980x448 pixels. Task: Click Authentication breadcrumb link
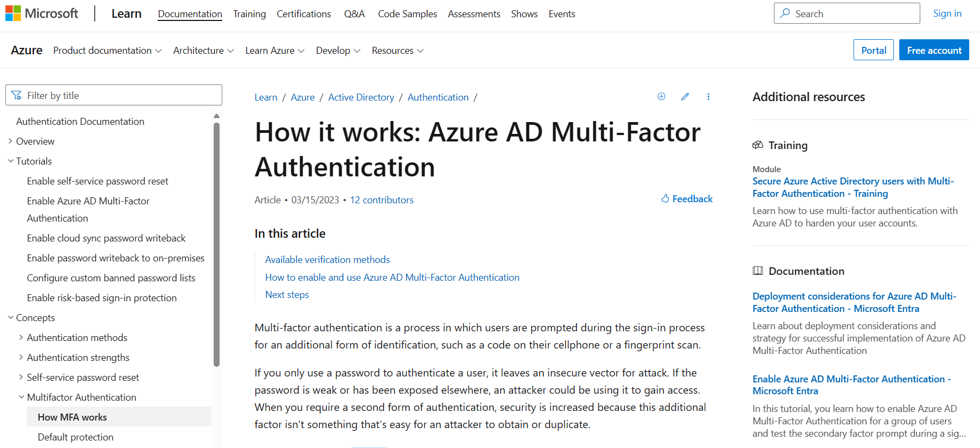pos(438,97)
